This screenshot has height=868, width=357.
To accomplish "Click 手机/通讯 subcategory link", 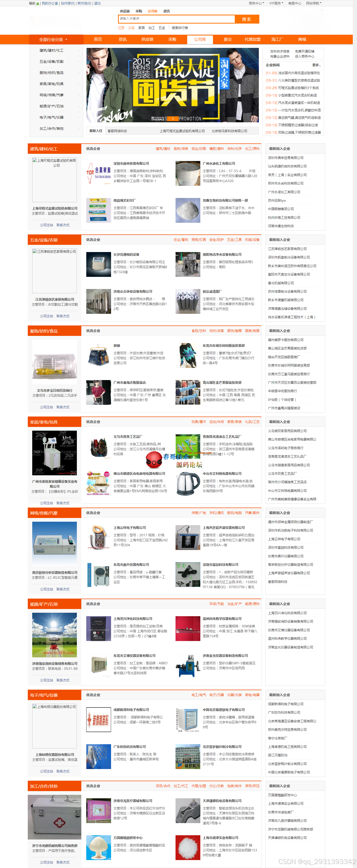I will (217, 513).
